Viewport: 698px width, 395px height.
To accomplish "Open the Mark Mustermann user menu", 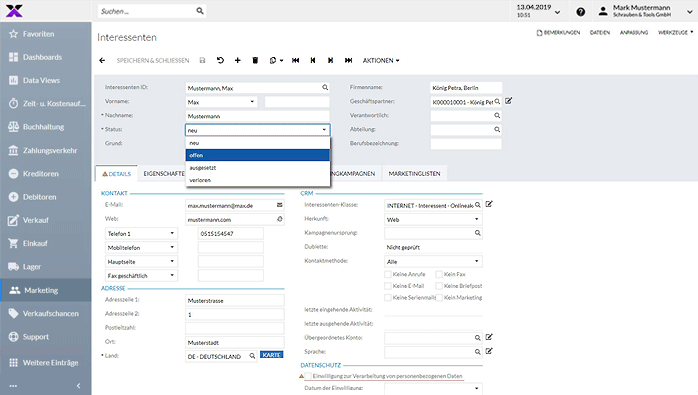I will (x=646, y=11).
